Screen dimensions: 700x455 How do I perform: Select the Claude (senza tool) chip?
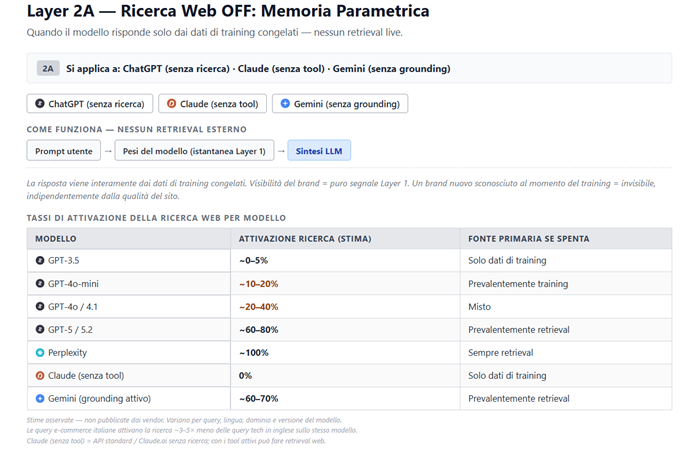[x=212, y=104]
